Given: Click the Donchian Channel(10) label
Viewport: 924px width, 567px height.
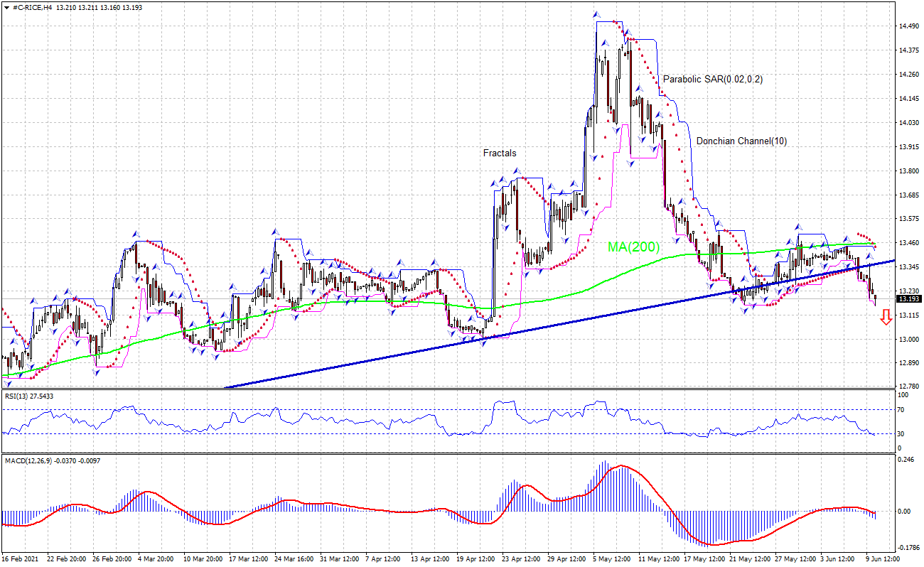Looking at the screenshot, I should pos(741,141).
